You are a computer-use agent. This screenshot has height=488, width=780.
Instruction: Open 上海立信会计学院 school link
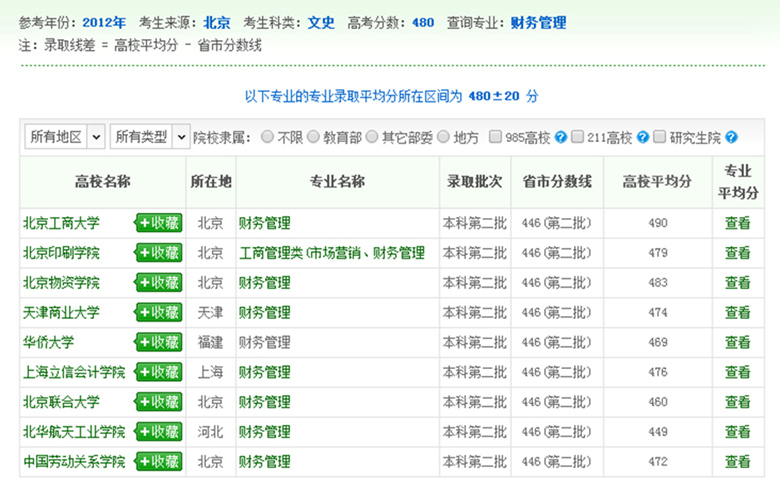click(74, 372)
